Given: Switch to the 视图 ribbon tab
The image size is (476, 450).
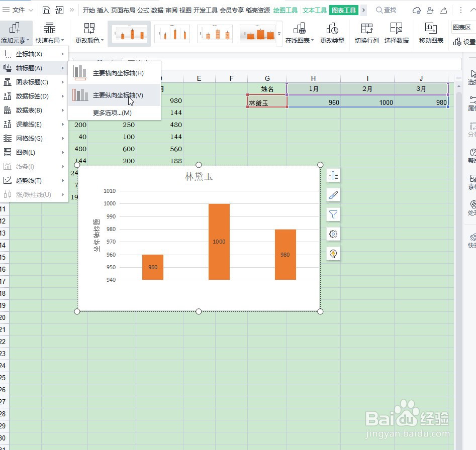Looking at the screenshot, I should (185, 11).
